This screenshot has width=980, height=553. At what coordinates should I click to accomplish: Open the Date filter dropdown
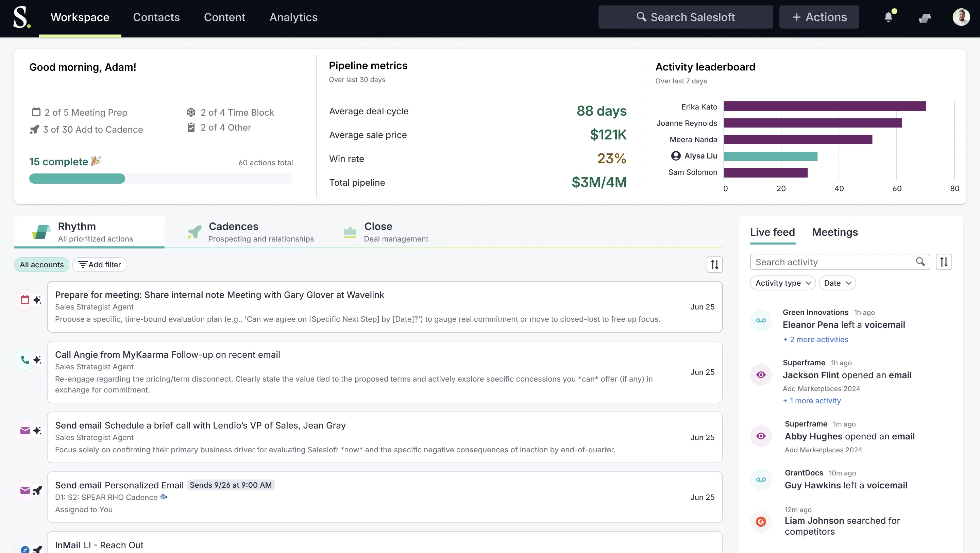pos(837,283)
